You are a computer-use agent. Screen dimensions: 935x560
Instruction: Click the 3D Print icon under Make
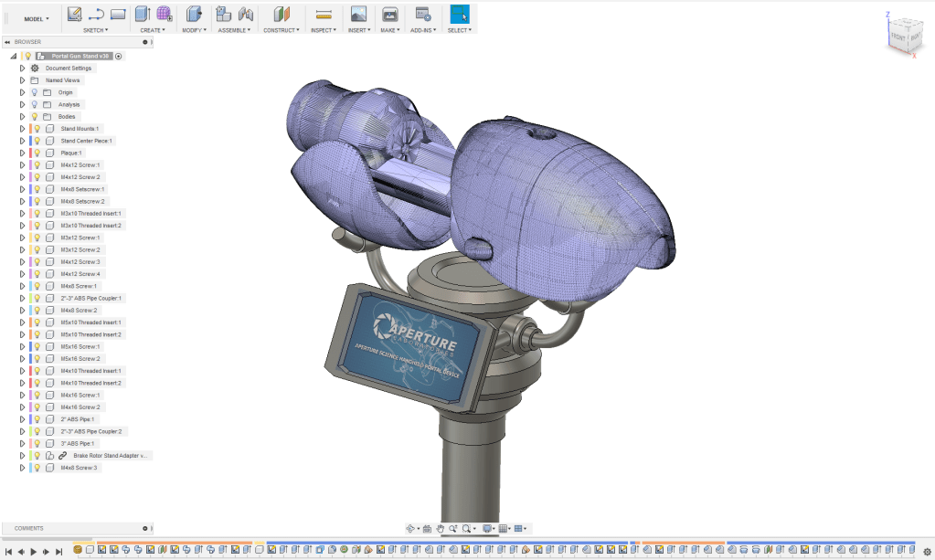[389, 14]
